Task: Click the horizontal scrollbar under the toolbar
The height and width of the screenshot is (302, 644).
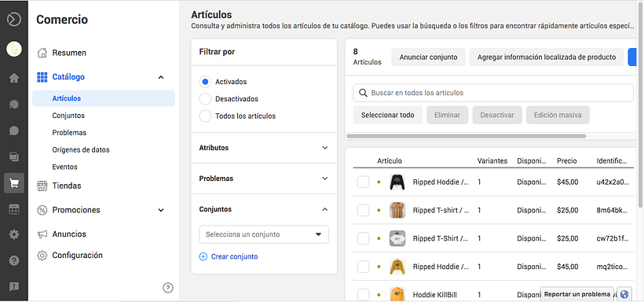Action: pyautogui.click(x=467, y=136)
